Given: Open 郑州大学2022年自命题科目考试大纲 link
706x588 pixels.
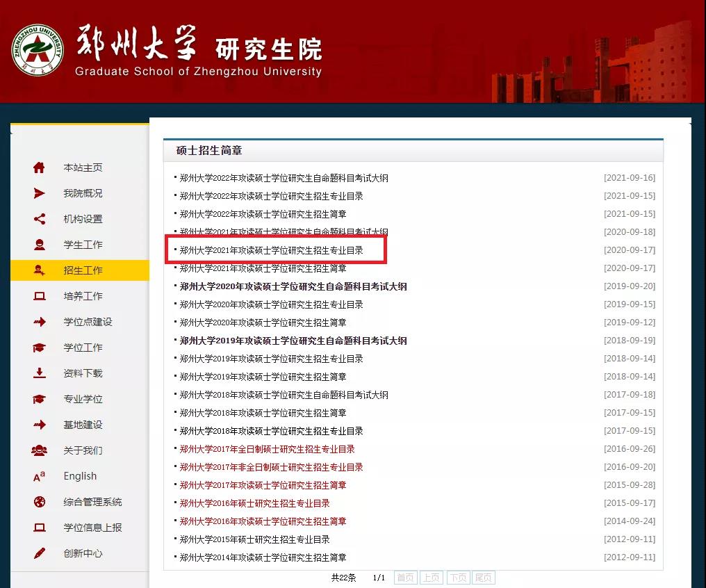Looking at the screenshot, I should (x=284, y=178).
